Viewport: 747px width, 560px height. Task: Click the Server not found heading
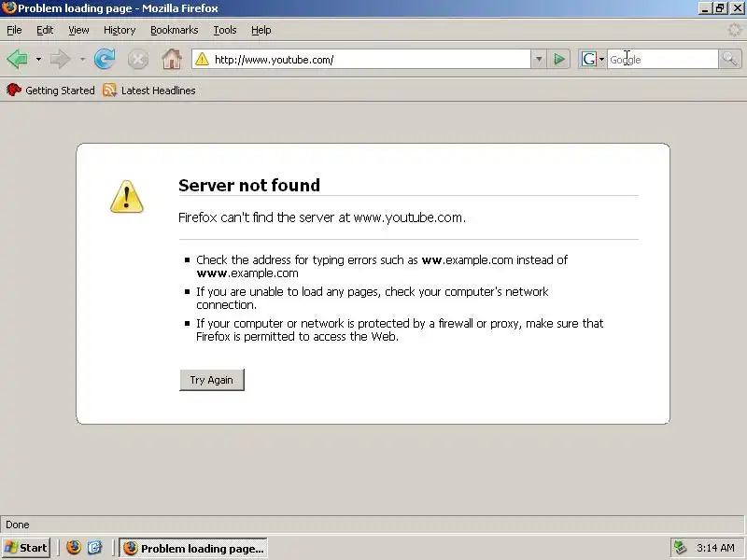click(x=249, y=185)
